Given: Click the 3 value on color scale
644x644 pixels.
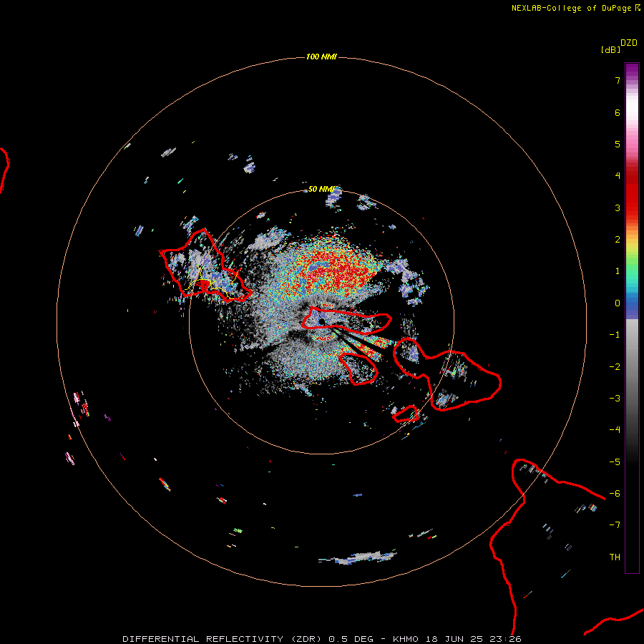Looking at the screenshot, I should (x=618, y=208).
